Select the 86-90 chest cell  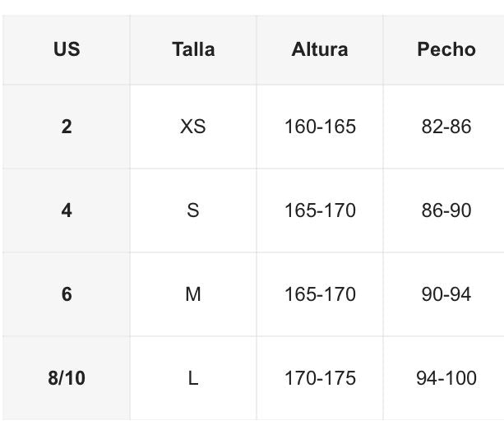tap(446, 210)
